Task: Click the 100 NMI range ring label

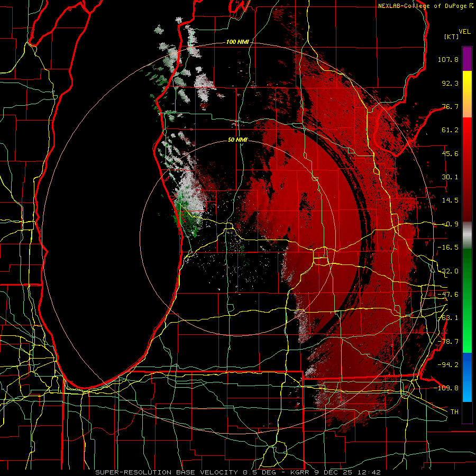Action: point(237,42)
